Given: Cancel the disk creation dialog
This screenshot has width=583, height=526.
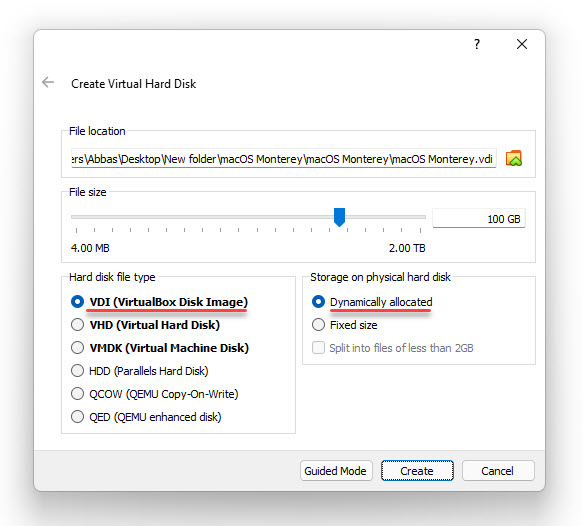Looking at the screenshot, I should (x=498, y=471).
